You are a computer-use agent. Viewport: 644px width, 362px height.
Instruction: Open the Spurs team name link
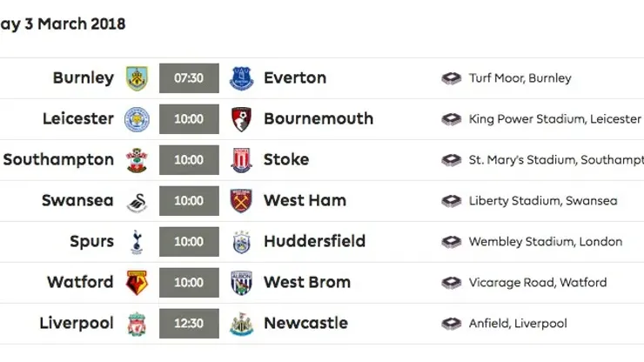pyautogui.click(x=91, y=241)
